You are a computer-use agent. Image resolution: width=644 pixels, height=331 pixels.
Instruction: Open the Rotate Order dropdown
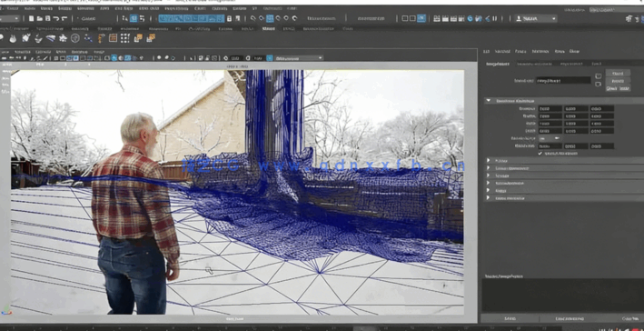point(550,138)
